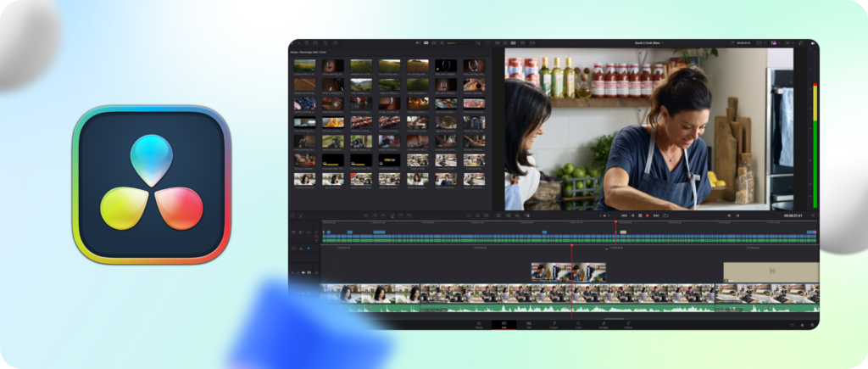
Task: Open the Fairlight page tab
Action: (604, 325)
